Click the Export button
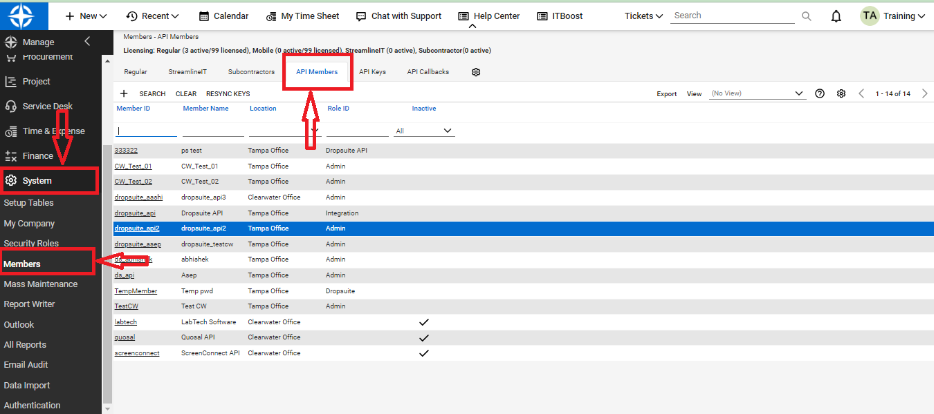934x414 pixels. click(x=666, y=93)
